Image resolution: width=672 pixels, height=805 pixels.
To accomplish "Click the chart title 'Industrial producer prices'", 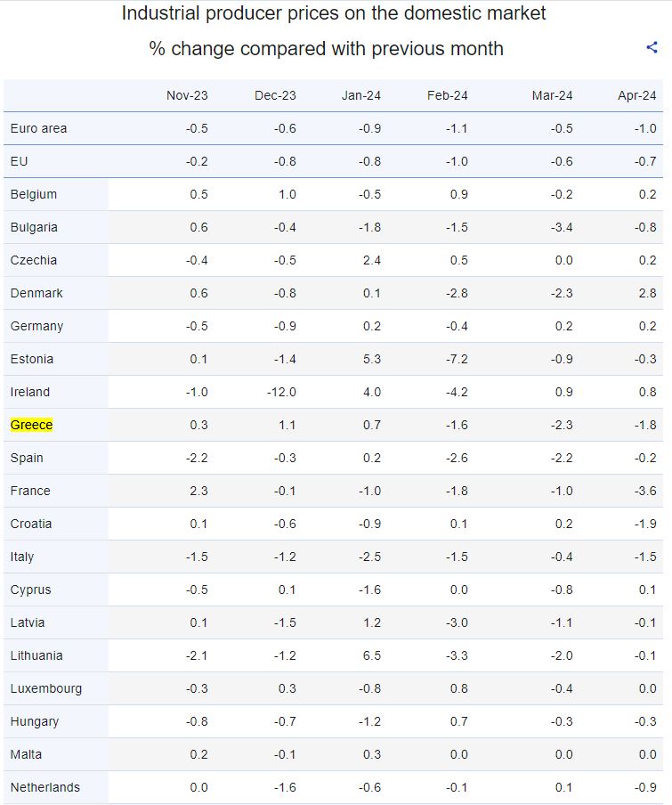I will (x=334, y=13).
